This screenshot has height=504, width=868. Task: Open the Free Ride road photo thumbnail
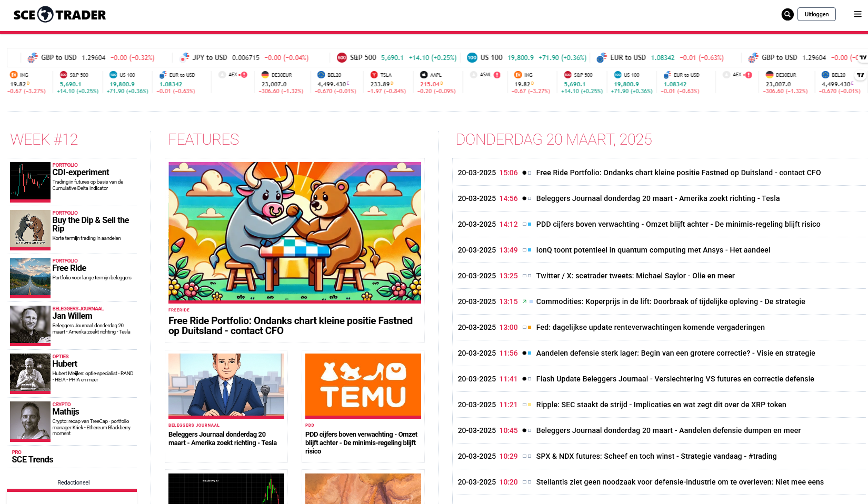click(30, 277)
